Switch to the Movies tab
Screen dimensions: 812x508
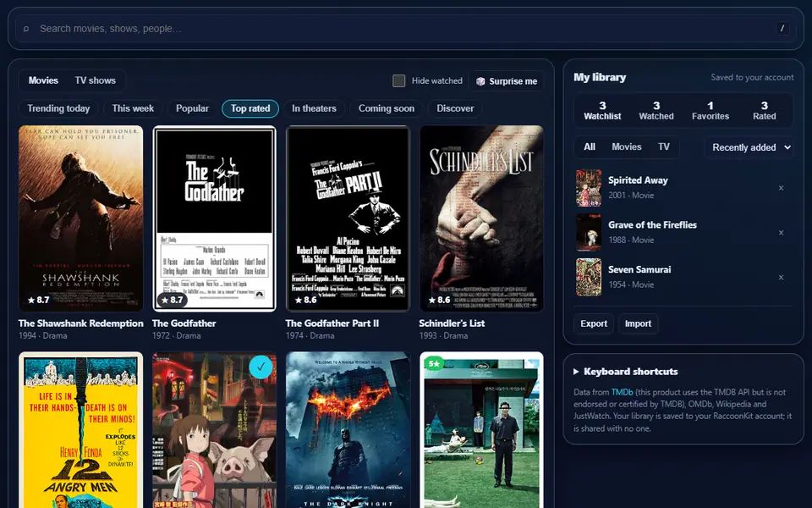coord(43,80)
